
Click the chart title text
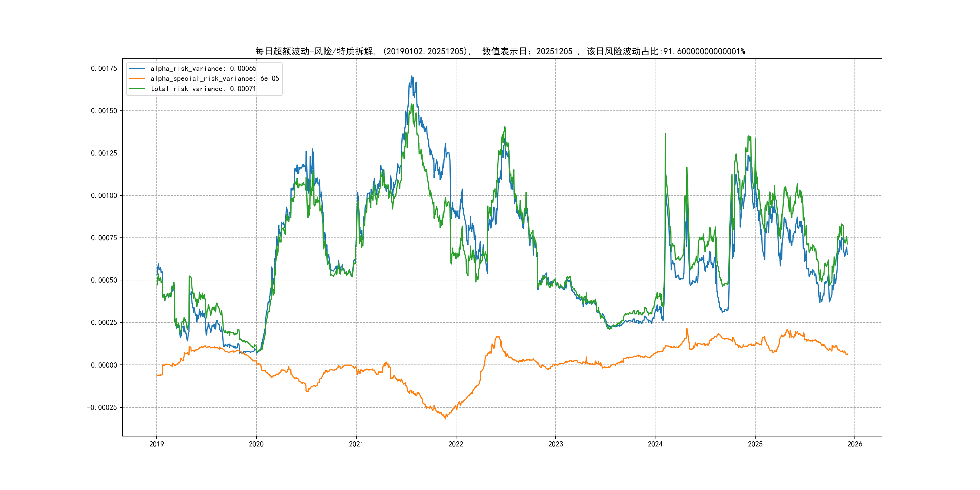tap(500, 51)
